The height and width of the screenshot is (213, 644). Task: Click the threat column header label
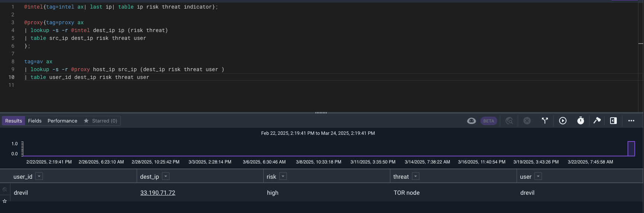tap(401, 177)
